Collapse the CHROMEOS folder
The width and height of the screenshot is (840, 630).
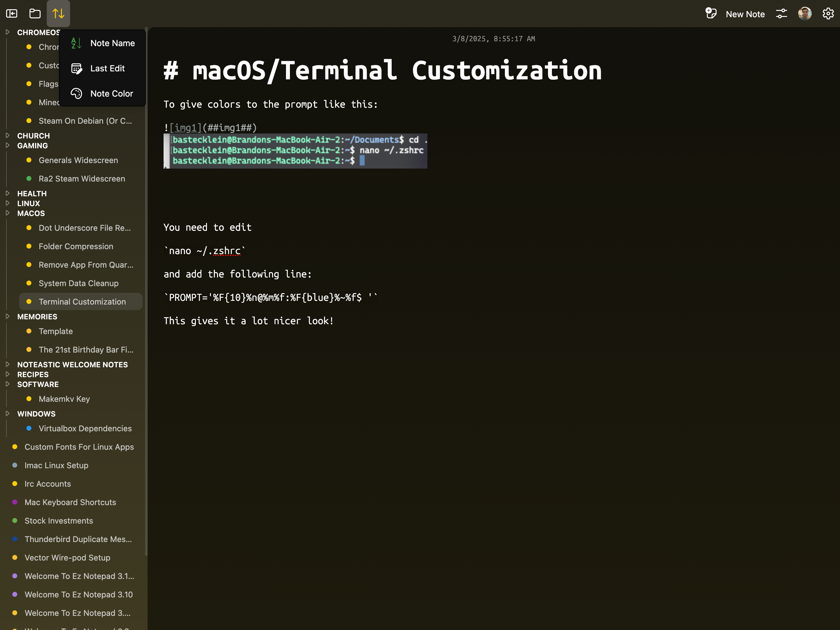7,32
